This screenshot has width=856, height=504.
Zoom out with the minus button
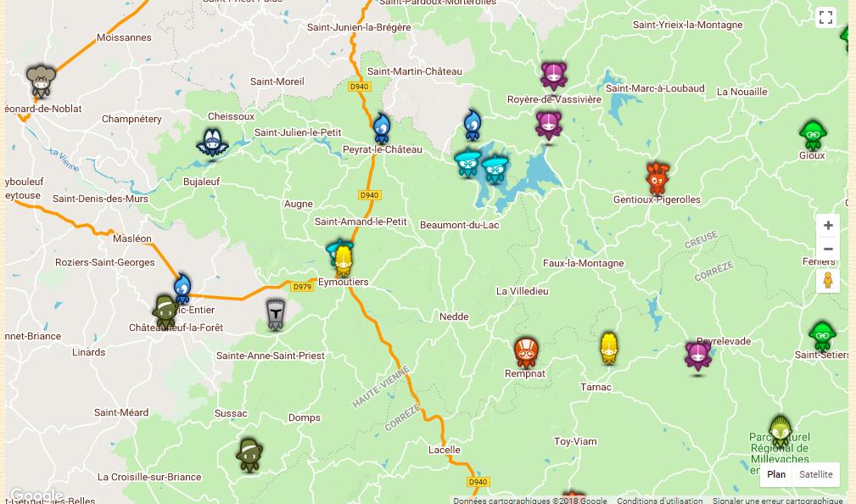(828, 249)
